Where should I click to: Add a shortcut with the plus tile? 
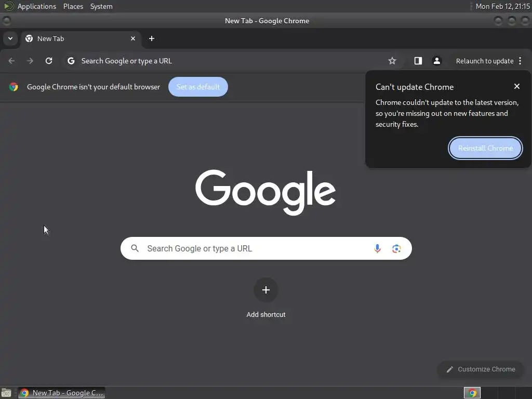point(266,290)
